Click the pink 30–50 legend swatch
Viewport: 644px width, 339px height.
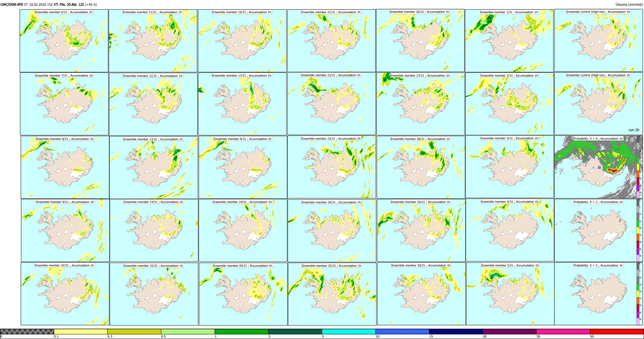click(x=563, y=332)
